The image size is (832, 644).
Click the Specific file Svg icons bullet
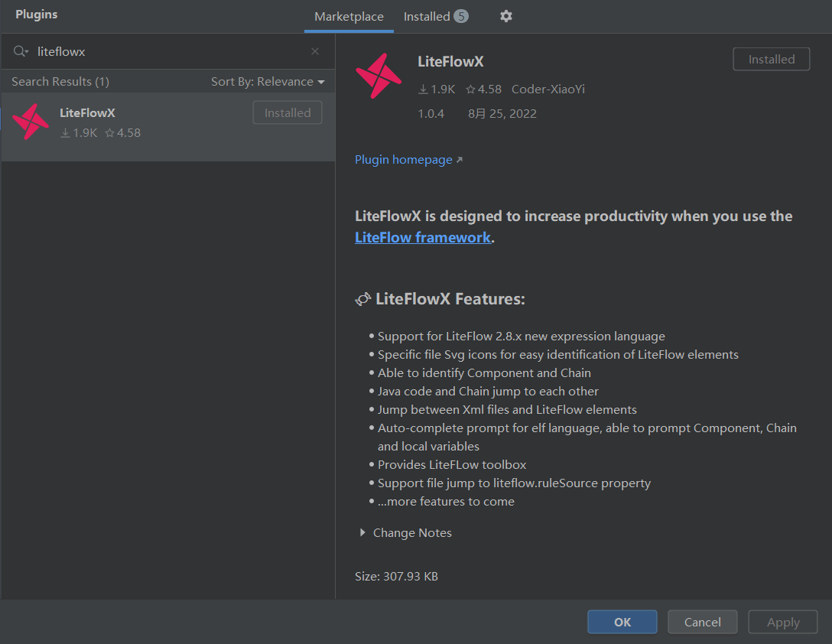pos(557,355)
